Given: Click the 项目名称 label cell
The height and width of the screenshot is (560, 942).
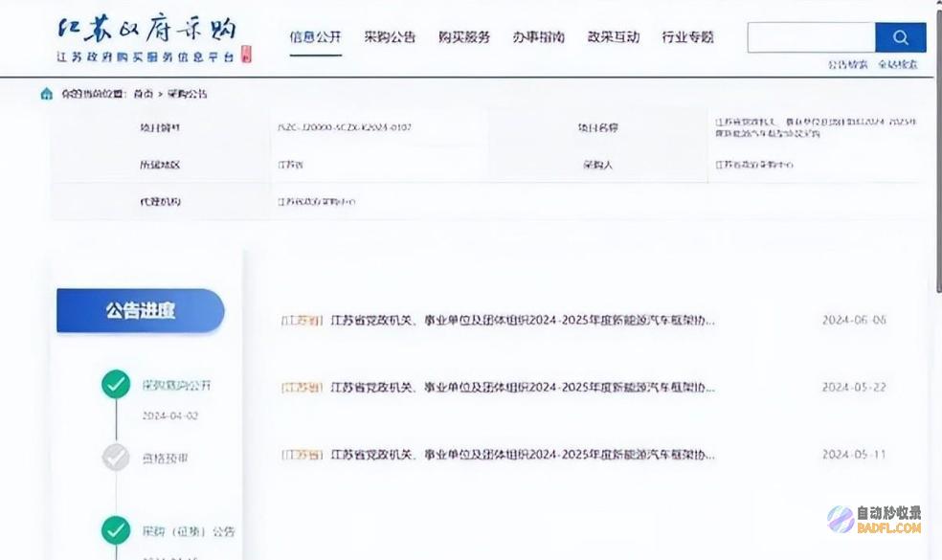Looking at the screenshot, I should 597,127.
